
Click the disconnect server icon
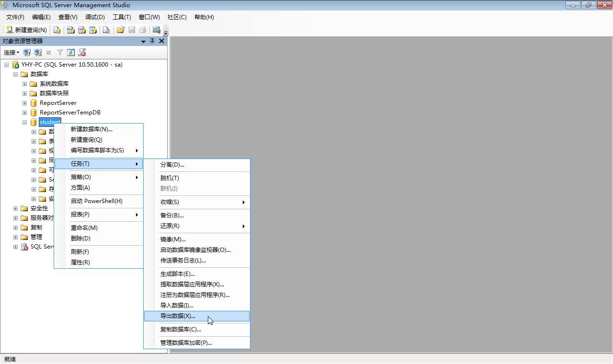[38, 53]
